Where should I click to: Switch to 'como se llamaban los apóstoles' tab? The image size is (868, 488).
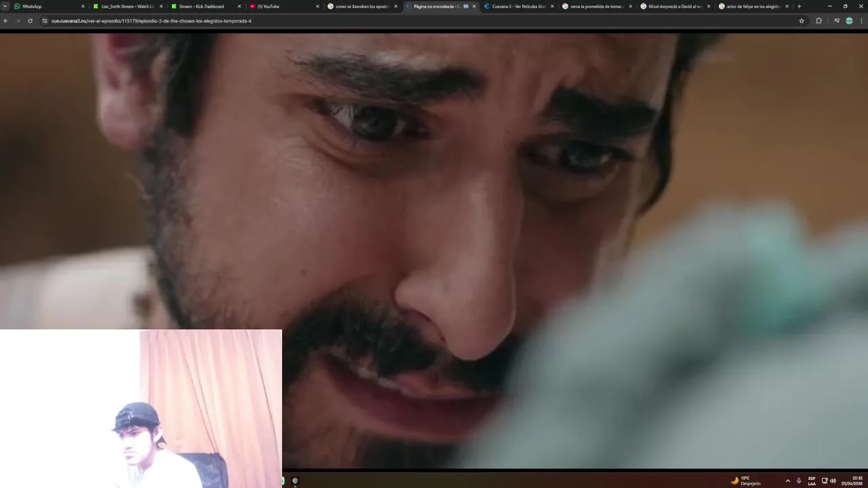[361, 6]
